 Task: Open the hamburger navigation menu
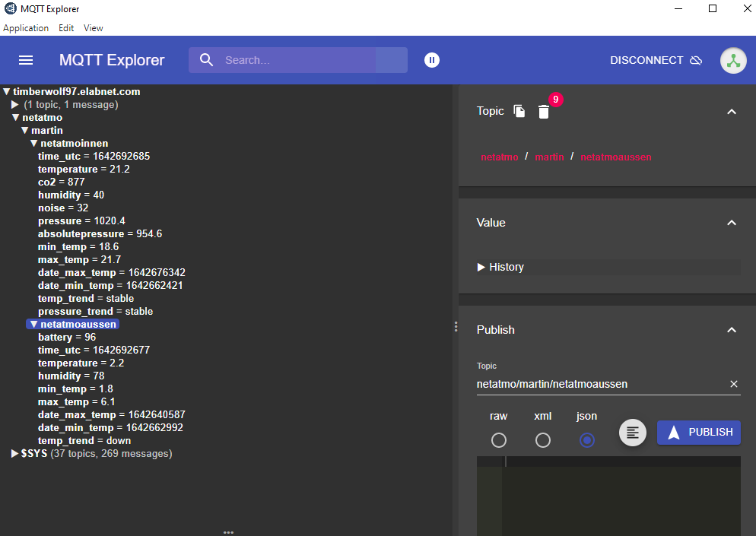point(26,60)
